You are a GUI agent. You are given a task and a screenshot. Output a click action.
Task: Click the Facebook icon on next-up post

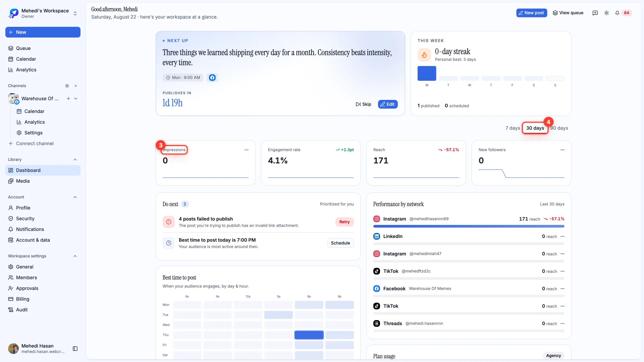212,77
